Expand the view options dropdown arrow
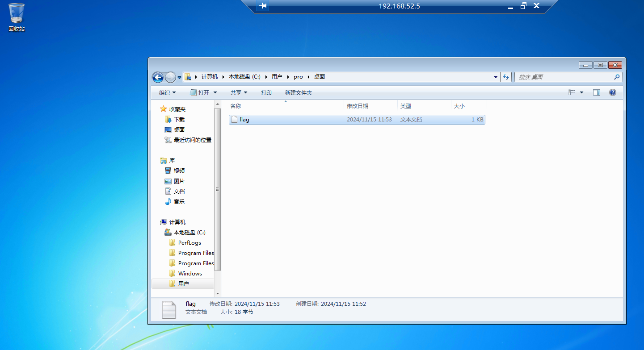The height and width of the screenshot is (350, 644). [581, 92]
